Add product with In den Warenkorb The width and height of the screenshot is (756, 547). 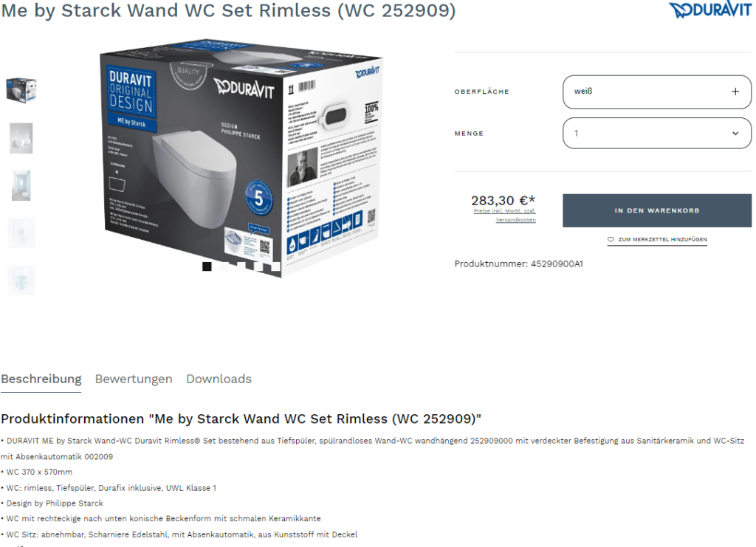pos(656,210)
